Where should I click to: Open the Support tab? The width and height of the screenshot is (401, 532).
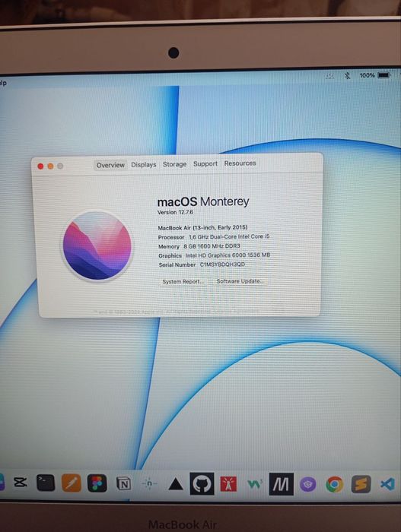(205, 163)
